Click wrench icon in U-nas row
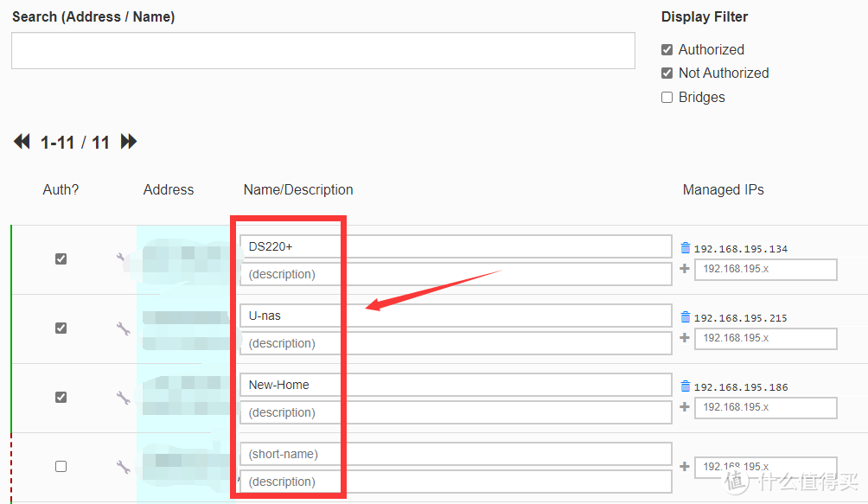This screenshot has height=504, width=868. [x=122, y=328]
